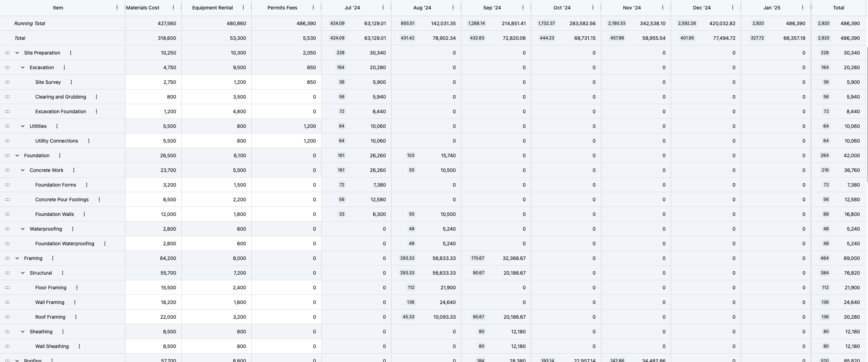
Task: Open the Sep '24 column menu
Action: 523,7
